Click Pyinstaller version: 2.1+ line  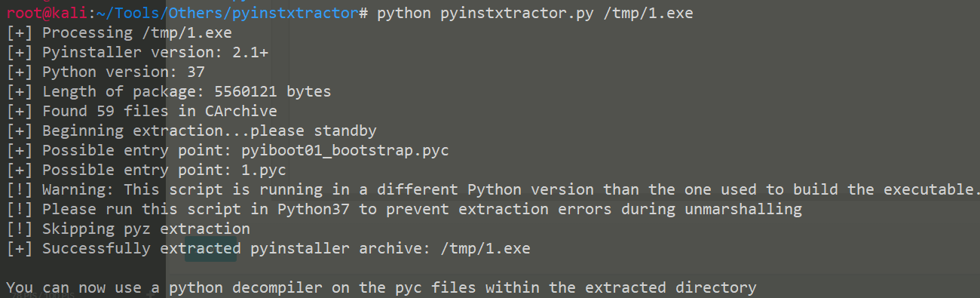137,52
